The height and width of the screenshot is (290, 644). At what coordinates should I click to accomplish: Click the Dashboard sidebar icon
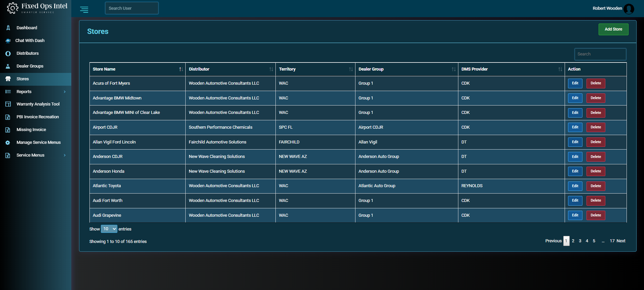pyautogui.click(x=8, y=28)
